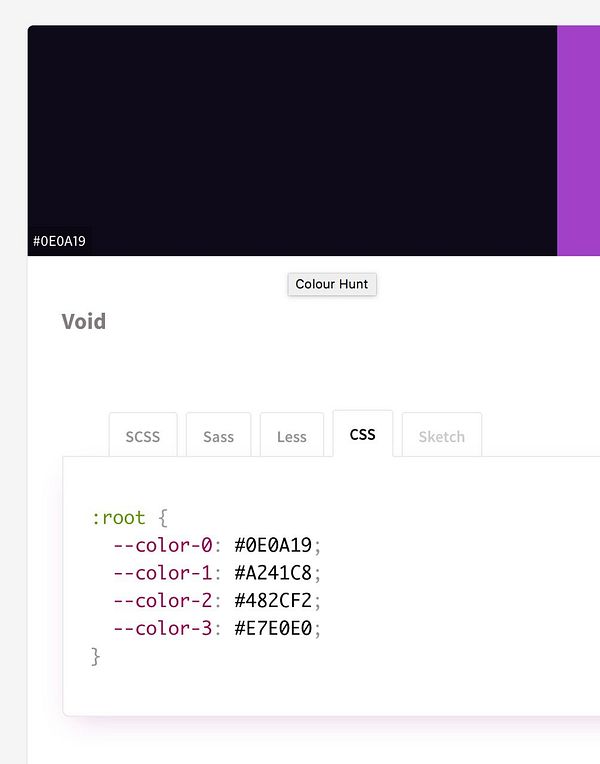Click the CSS tab

363,434
